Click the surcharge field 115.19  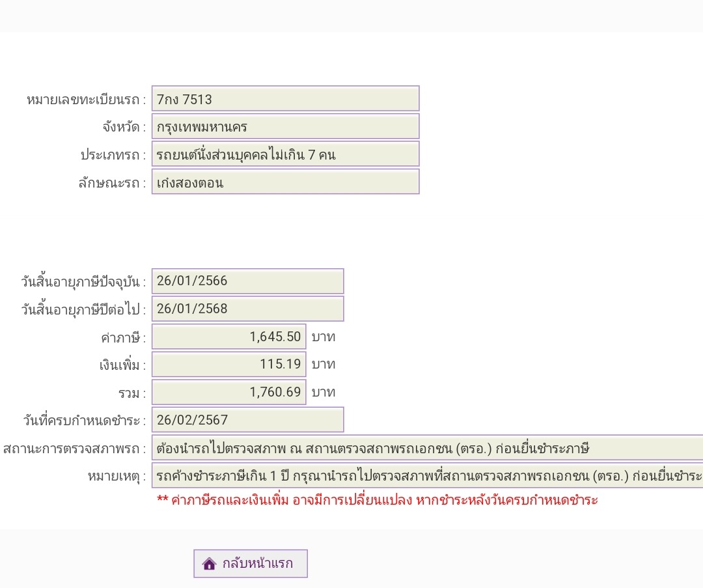(229, 364)
